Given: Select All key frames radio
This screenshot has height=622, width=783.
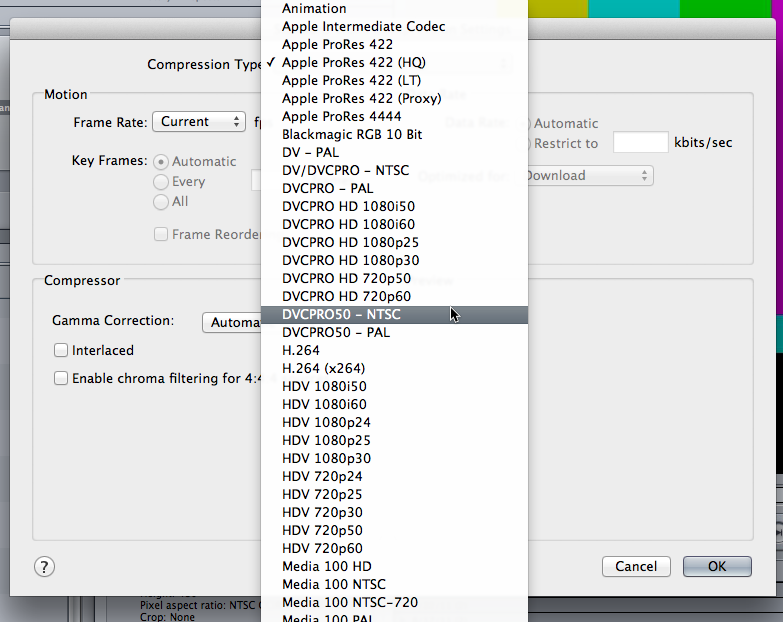Looking at the screenshot, I should [x=161, y=202].
